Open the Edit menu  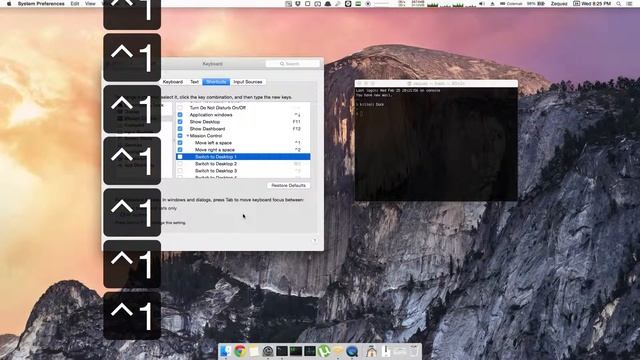pyautogui.click(x=75, y=4)
